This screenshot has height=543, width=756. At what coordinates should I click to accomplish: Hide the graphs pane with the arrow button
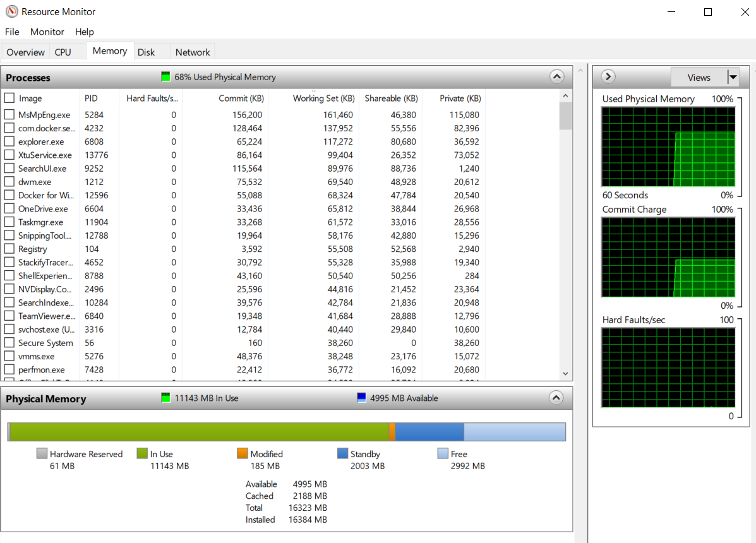(608, 76)
